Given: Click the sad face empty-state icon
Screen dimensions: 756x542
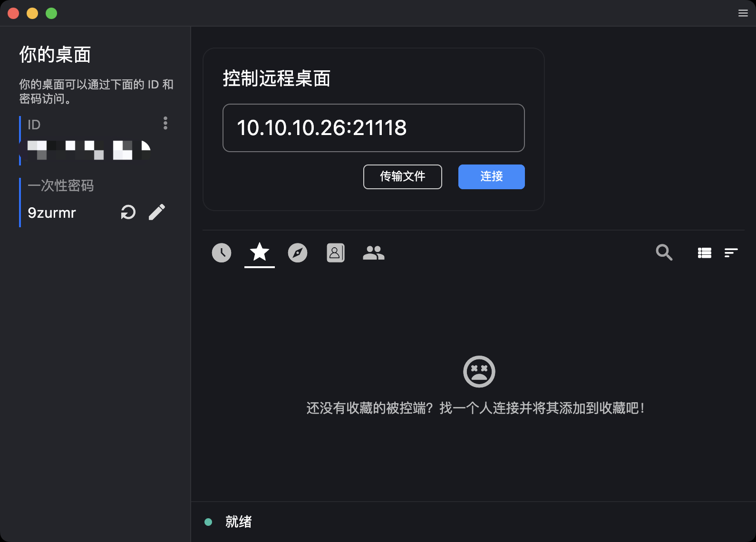Looking at the screenshot, I should pos(479,371).
